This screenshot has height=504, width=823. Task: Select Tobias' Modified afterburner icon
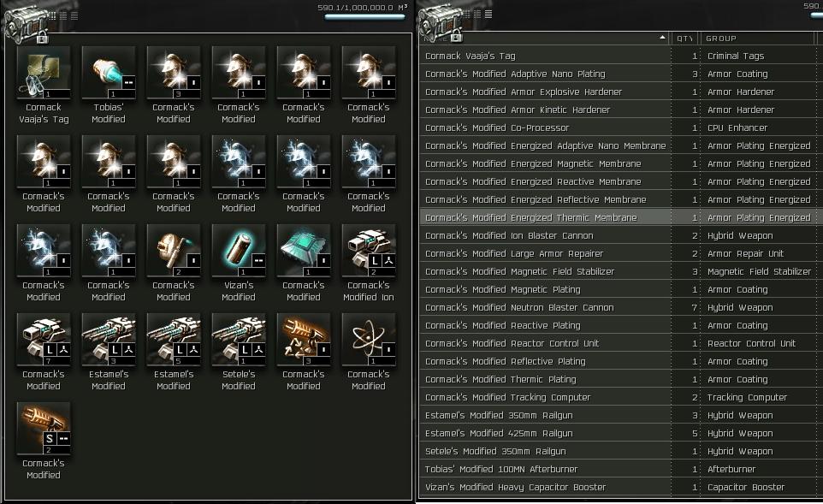[109, 72]
